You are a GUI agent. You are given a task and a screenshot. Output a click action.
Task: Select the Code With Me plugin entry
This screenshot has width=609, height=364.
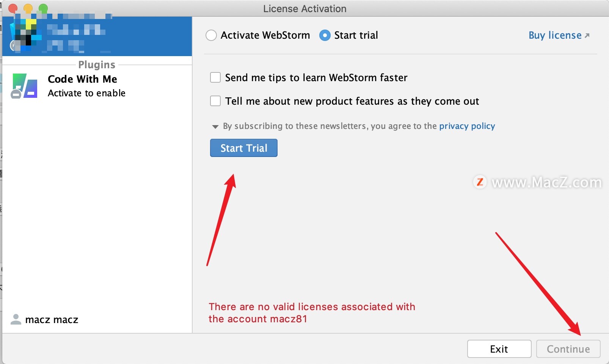tap(86, 86)
